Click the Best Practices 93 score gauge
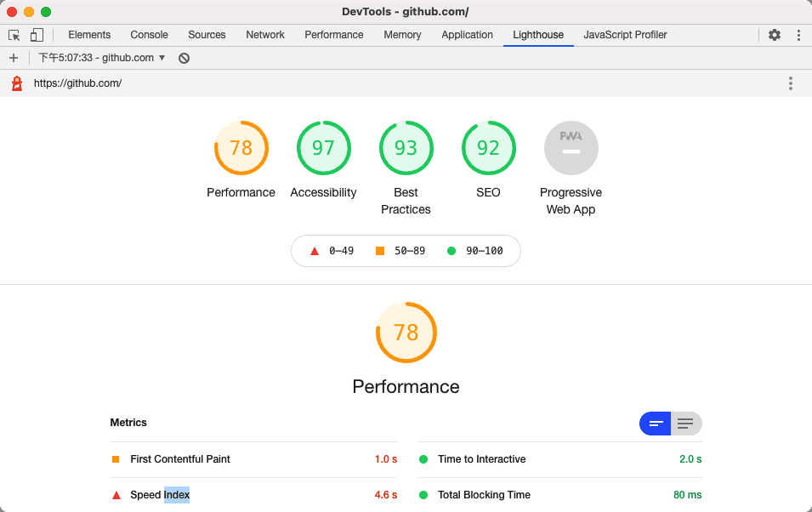The height and width of the screenshot is (512, 812). pos(406,148)
